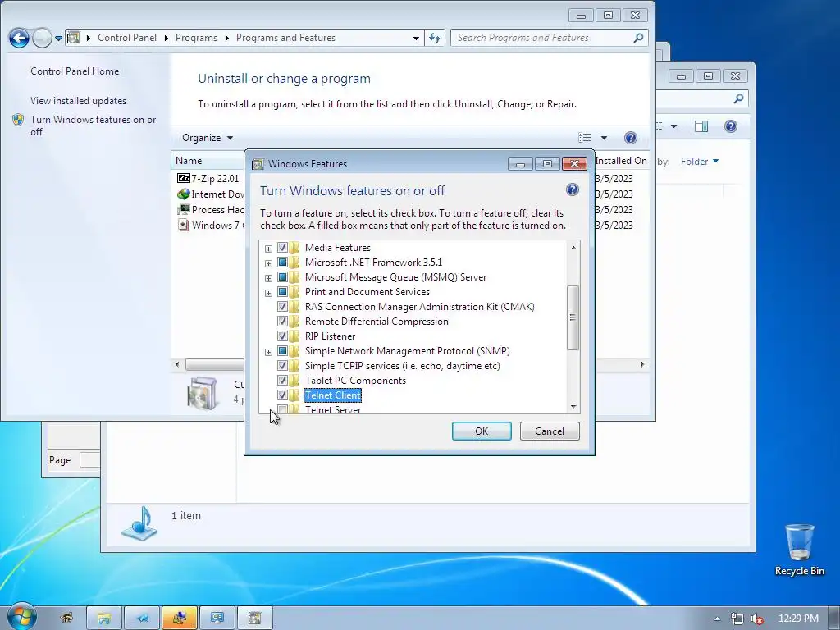Open the More options view dropdown arrow
Viewport: 840px width, 630px height.
click(x=604, y=138)
